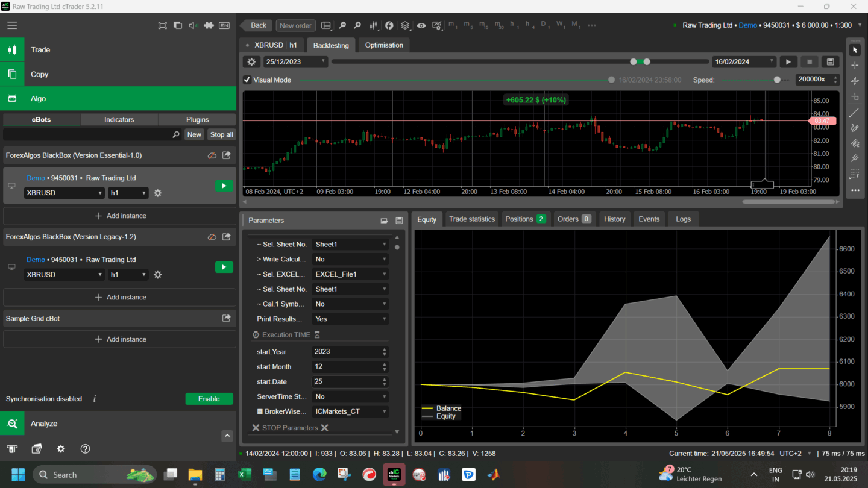Enable synchronisation with the Enable button
The height and width of the screenshot is (488, 868).
click(x=209, y=399)
